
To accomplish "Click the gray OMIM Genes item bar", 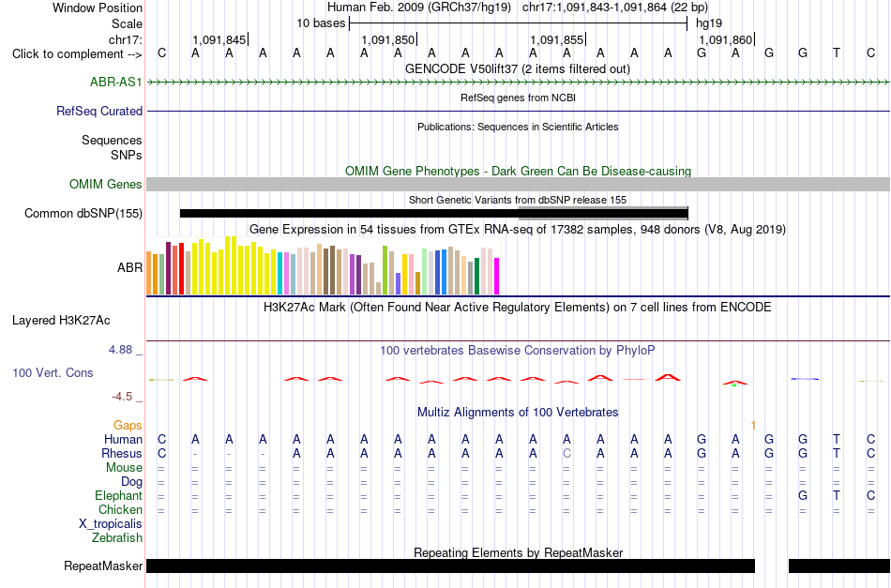I will (519, 184).
